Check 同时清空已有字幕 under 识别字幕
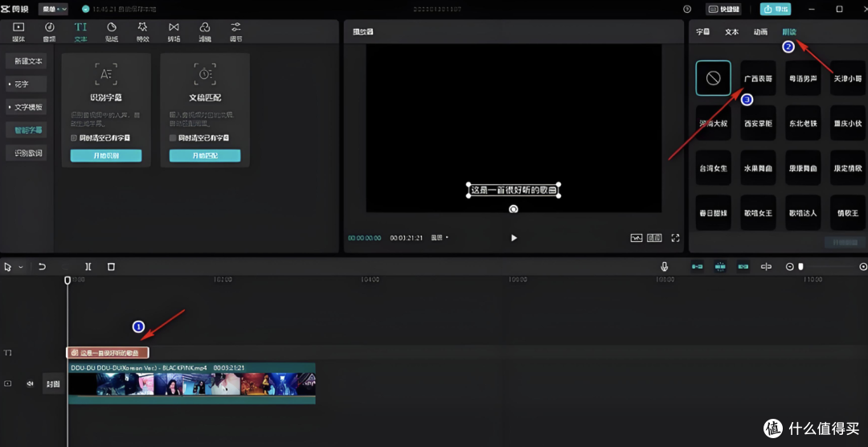The height and width of the screenshot is (447, 868). tap(74, 137)
